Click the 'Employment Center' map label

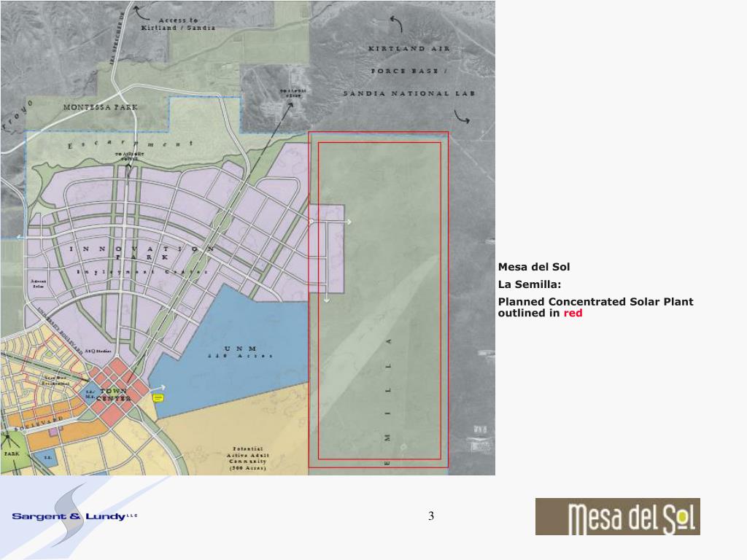pos(142,271)
